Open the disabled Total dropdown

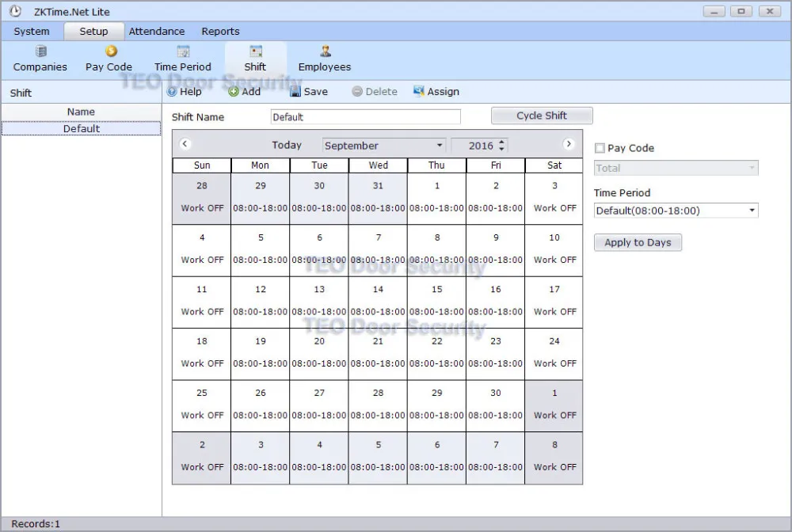tap(676, 168)
